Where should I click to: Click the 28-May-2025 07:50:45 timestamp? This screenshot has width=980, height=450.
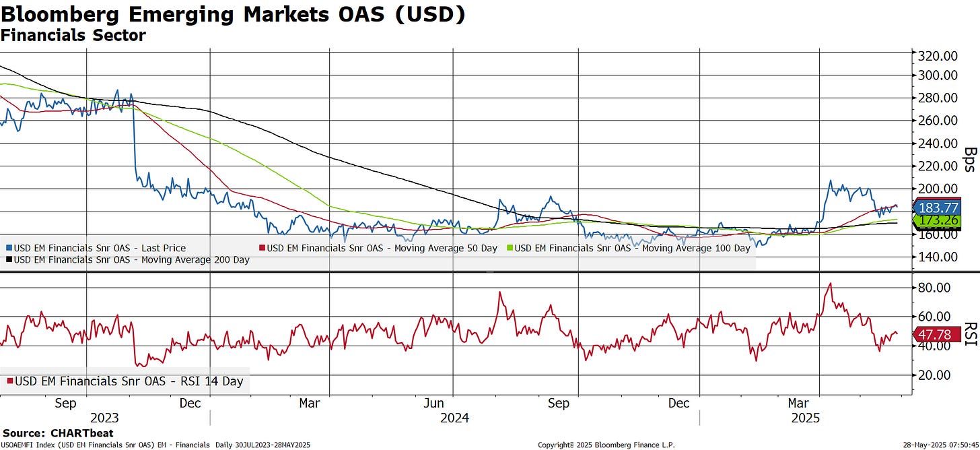(941, 445)
